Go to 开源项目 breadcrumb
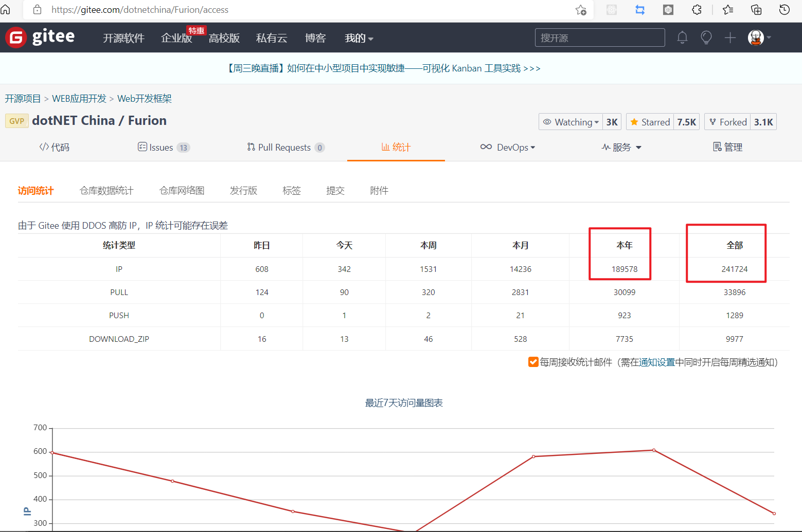802x532 pixels. pyautogui.click(x=23, y=98)
